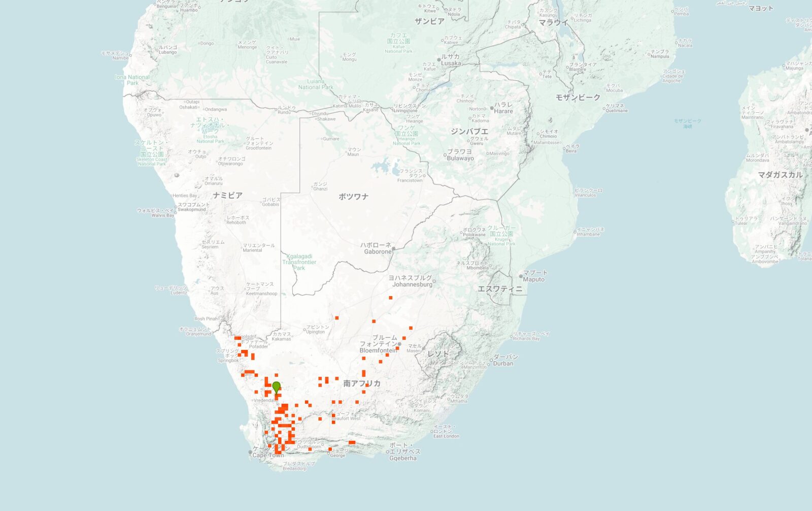
Task: Click the Johannesburg city label
Action: (x=412, y=281)
